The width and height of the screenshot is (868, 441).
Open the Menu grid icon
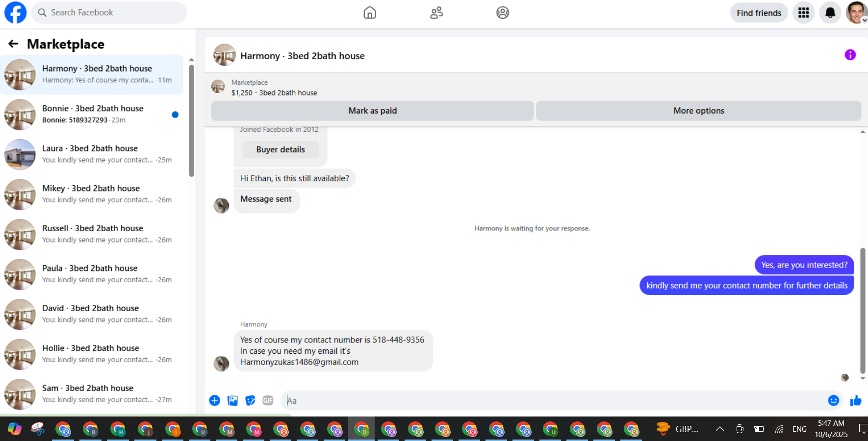tap(803, 13)
